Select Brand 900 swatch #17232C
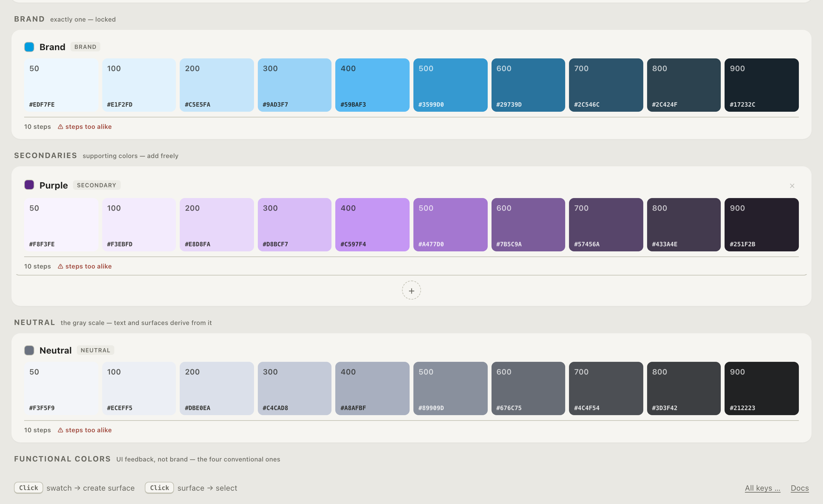823x504 pixels. [x=761, y=85]
